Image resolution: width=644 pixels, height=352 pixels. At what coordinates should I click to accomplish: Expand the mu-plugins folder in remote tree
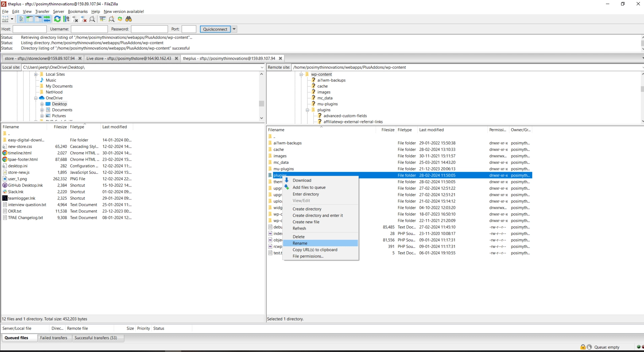(x=313, y=104)
